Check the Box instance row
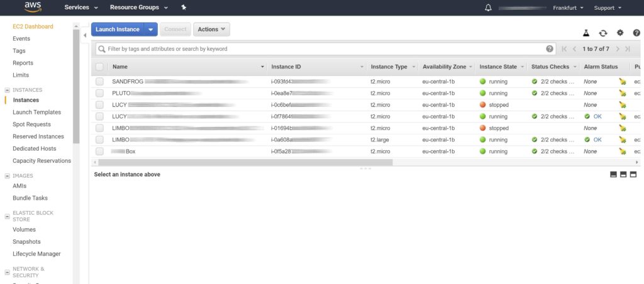The height and width of the screenshot is (284, 644). coord(100,151)
